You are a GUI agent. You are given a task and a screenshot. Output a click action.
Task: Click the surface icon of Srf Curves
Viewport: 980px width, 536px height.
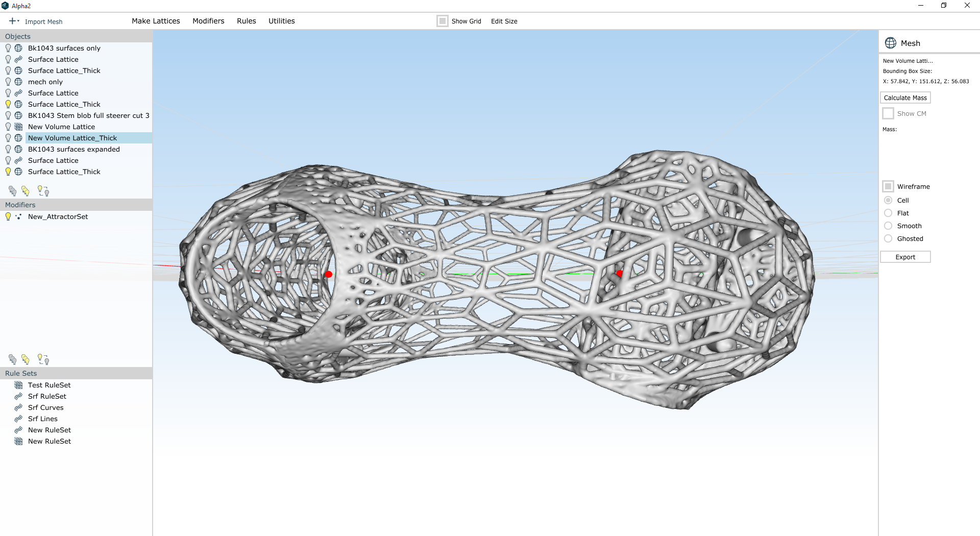[18, 407]
